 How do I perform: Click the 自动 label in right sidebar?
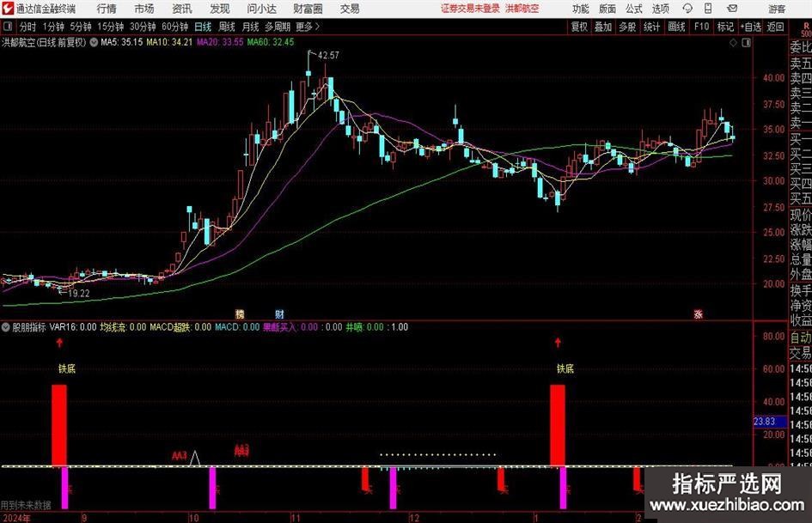(801, 338)
